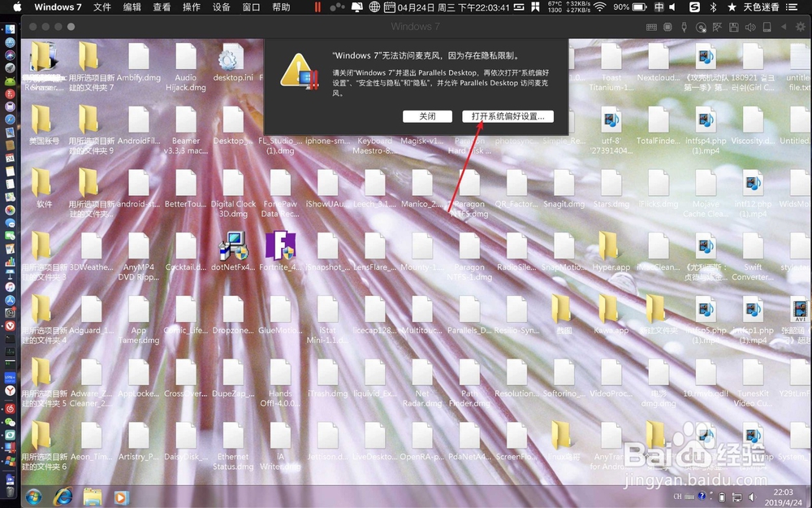This screenshot has width=812, height=508.
Task: Launch Internet Explorer from the taskbar
Action: coord(63,497)
